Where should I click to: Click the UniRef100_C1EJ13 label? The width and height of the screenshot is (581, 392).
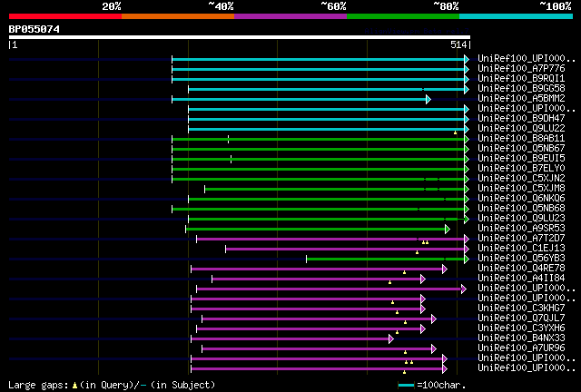click(x=521, y=249)
